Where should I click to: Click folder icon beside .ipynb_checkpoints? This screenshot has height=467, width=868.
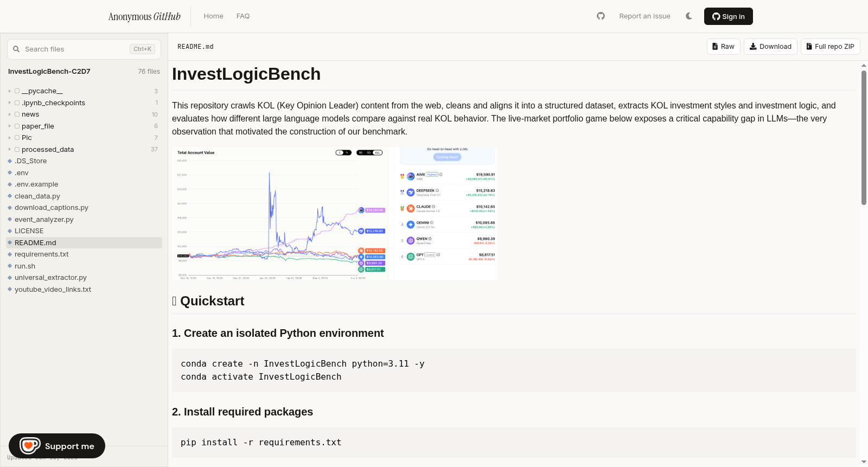(x=17, y=103)
